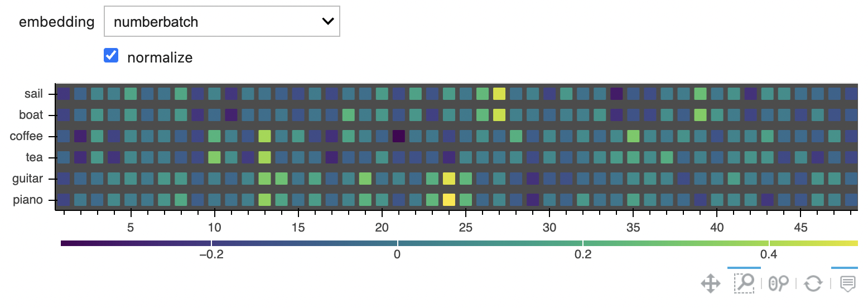
Task: Click the tea row label
Action: 35,158
